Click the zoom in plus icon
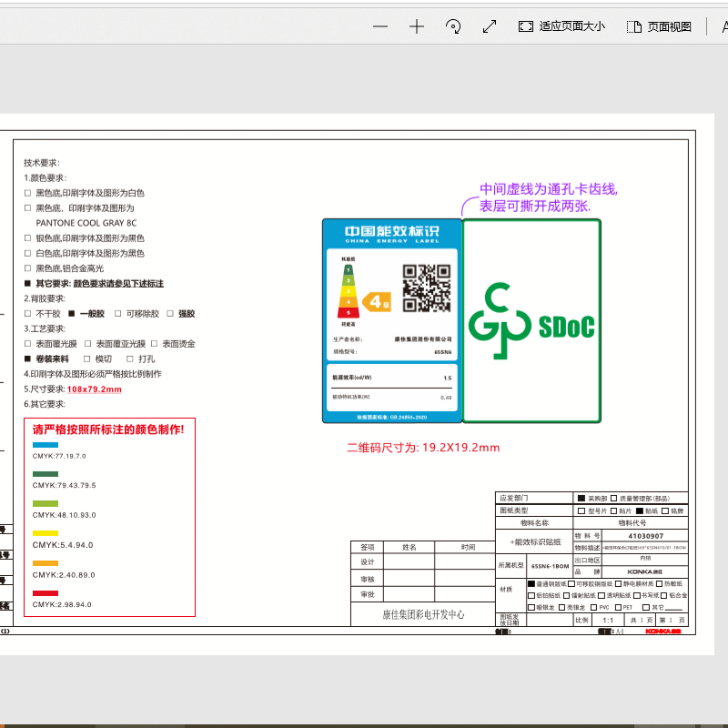 (417, 26)
